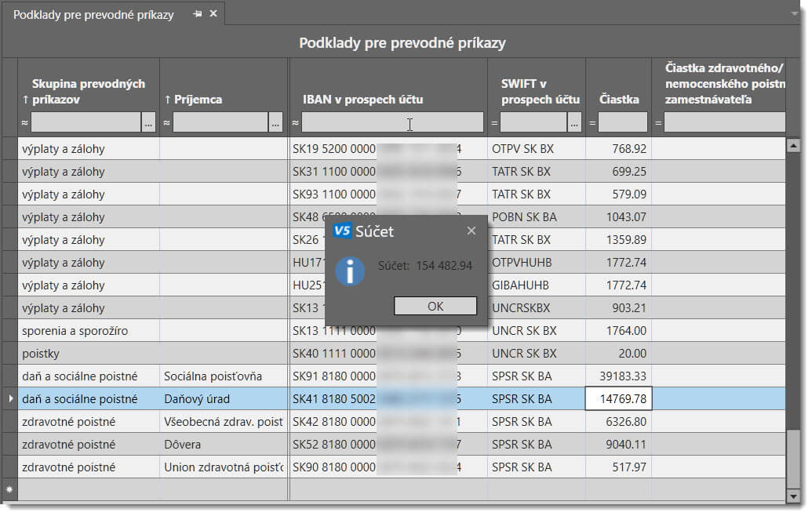Select the Sociálna poisťovňa recipient cell
812x516 pixels.
coord(224,376)
